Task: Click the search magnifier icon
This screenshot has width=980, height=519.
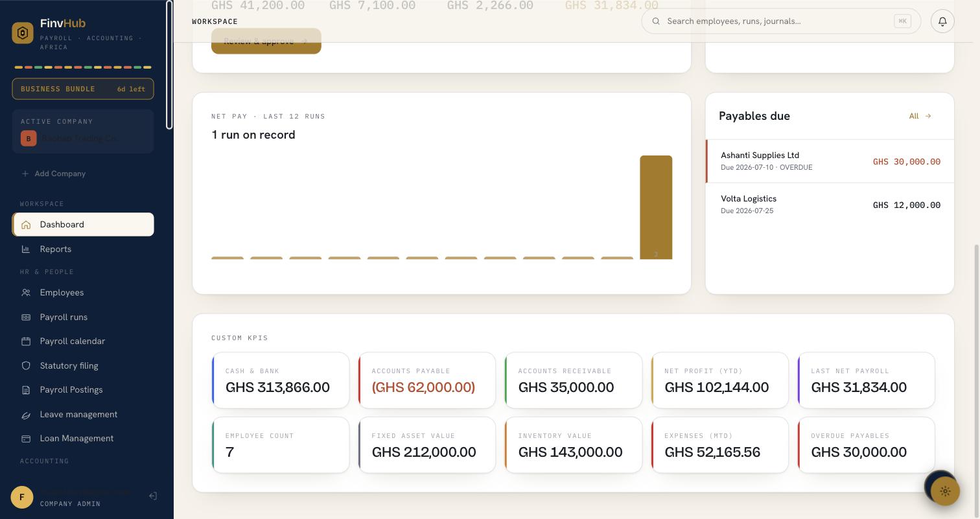Action: (x=656, y=21)
